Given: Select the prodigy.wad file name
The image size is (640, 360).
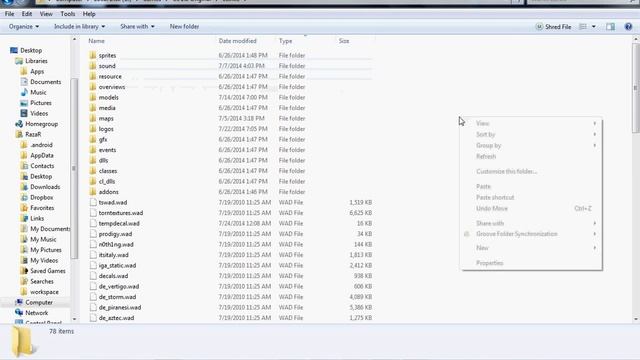Looking at the screenshot, I should (116, 234).
